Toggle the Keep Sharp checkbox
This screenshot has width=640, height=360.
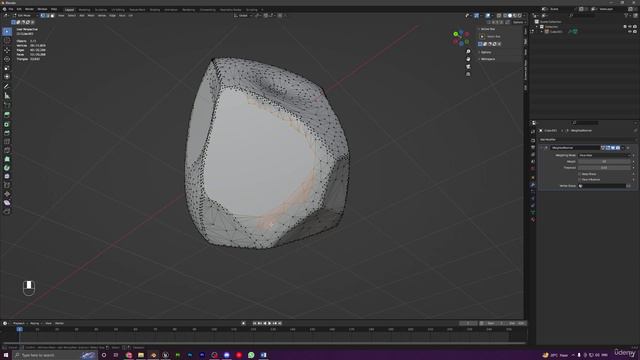point(580,174)
